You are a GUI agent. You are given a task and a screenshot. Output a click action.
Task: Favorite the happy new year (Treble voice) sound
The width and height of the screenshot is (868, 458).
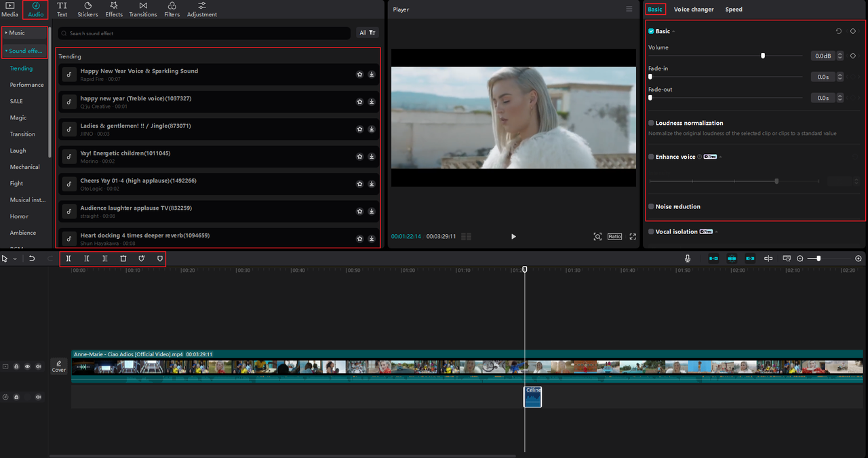point(359,102)
